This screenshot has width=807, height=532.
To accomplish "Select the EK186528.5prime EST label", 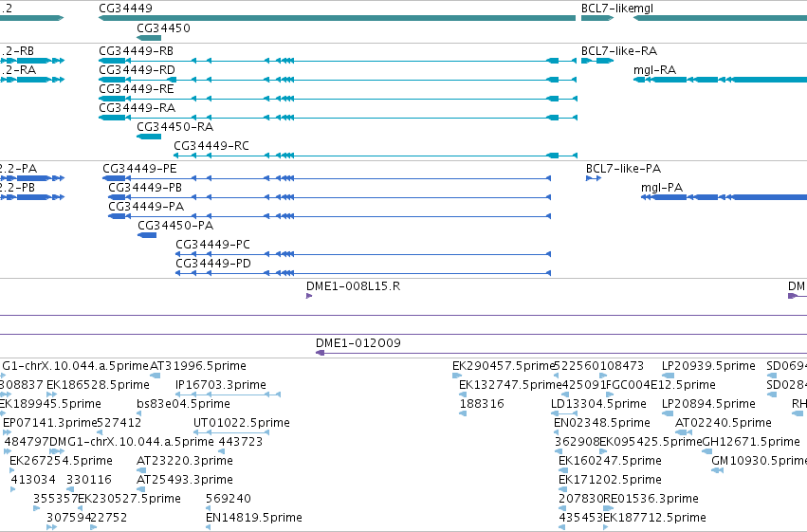I will (98, 385).
